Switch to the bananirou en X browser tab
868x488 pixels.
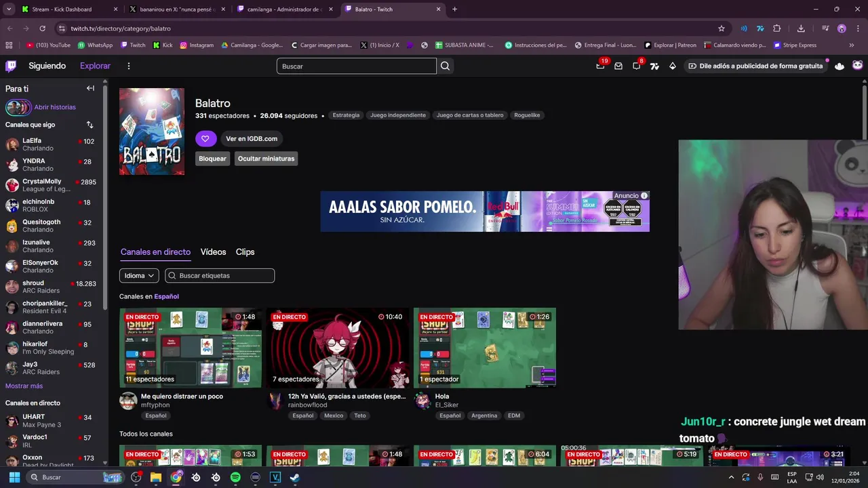[x=177, y=9]
